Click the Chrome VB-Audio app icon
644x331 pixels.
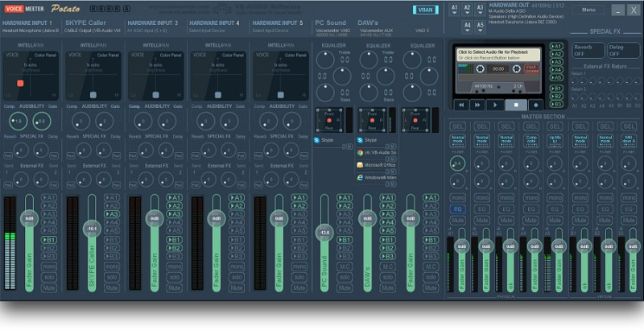click(x=361, y=152)
